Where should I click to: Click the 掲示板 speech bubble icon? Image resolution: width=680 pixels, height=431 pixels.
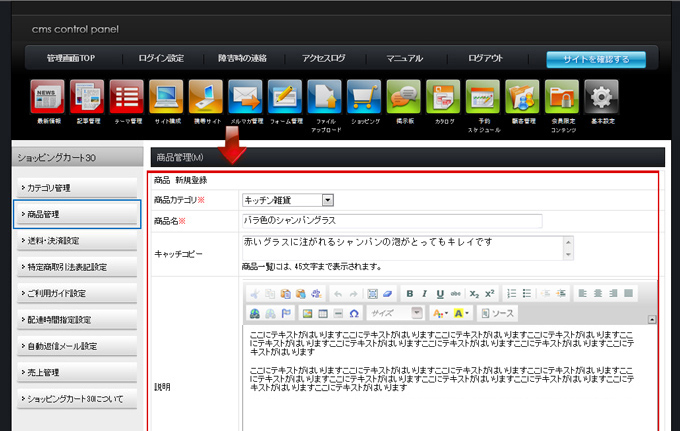(x=403, y=98)
